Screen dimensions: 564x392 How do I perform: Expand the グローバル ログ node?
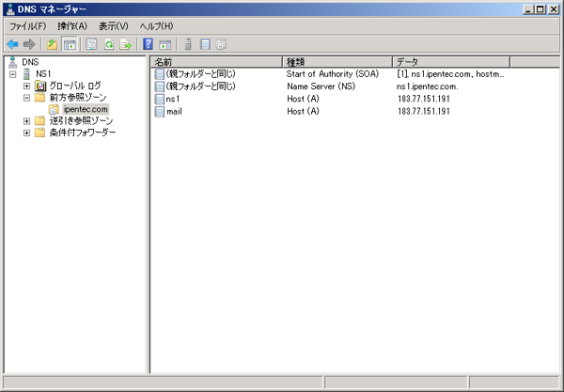[x=26, y=86]
